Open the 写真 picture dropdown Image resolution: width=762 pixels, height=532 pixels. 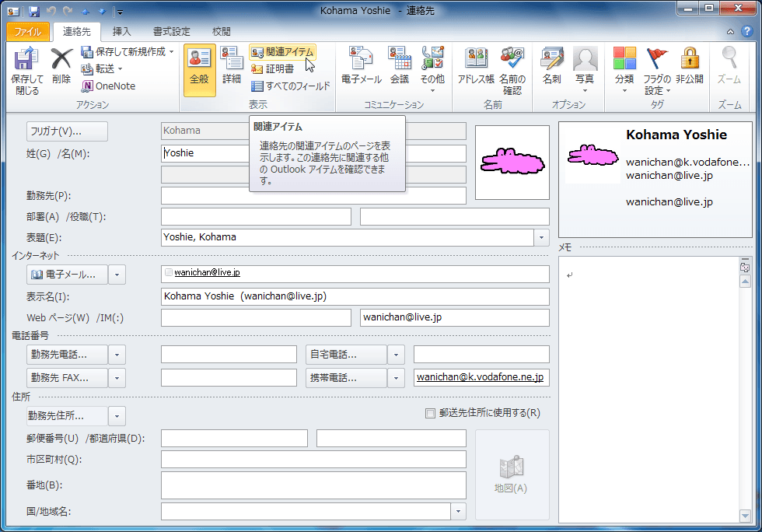click(585, 71)
